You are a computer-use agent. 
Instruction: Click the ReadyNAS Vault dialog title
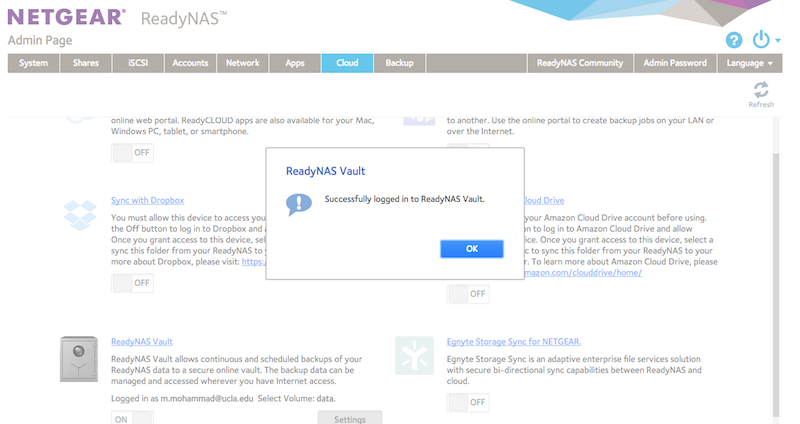coord(326,171)
